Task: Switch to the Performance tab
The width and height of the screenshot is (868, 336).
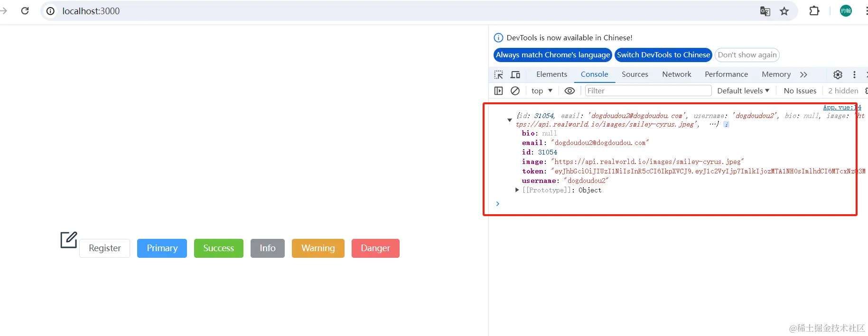Action: [726, 74]
